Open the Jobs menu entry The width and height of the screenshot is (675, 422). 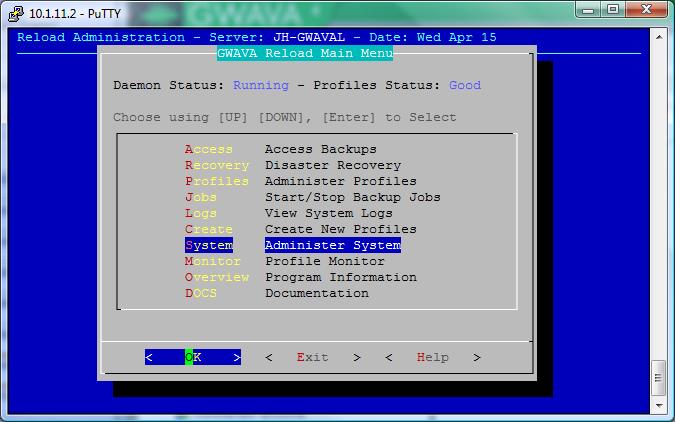(201, 197)
